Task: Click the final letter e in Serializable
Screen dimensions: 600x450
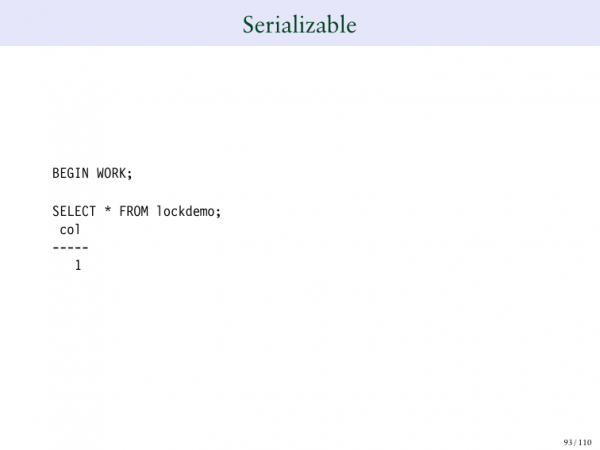Action: coord(350,25)
